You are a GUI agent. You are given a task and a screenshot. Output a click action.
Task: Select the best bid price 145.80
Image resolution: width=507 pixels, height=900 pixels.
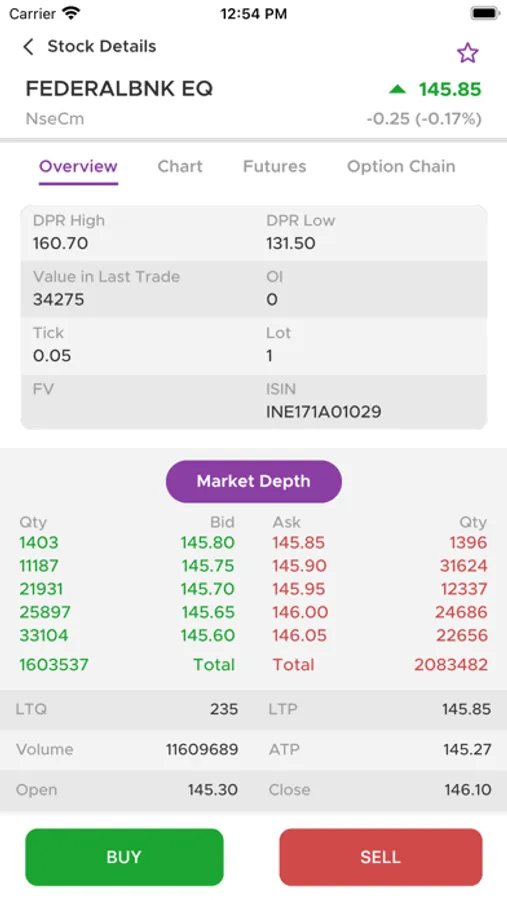tap(207, 542)
